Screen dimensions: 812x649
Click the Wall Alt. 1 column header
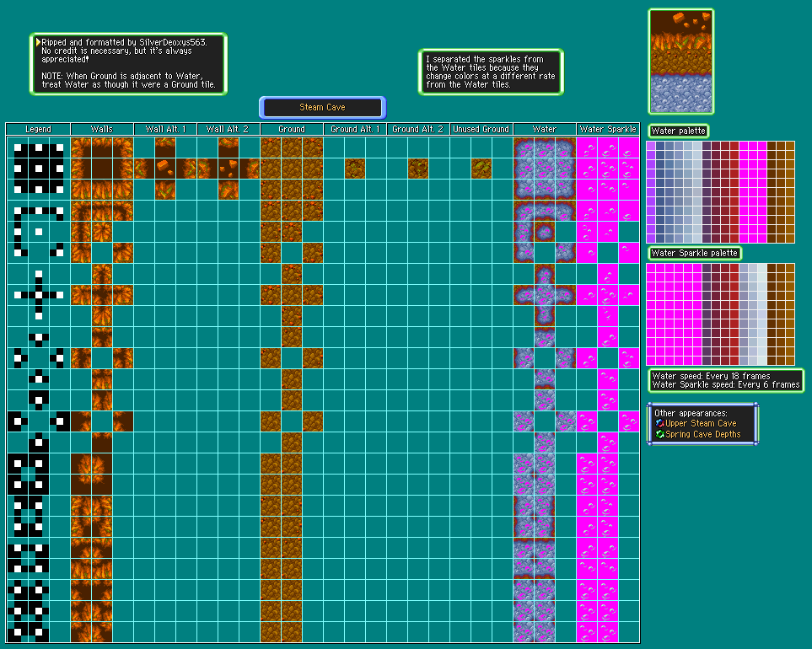pos(165,129)
